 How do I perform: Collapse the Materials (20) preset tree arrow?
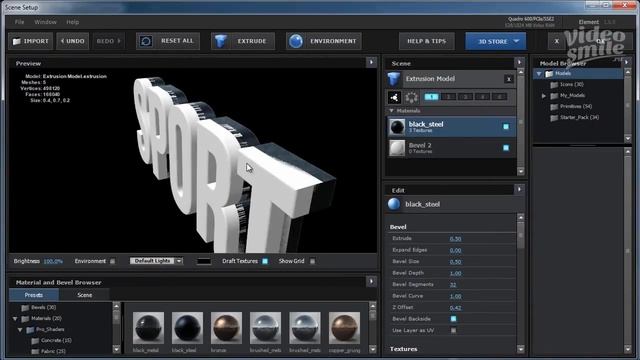(15, 318)
